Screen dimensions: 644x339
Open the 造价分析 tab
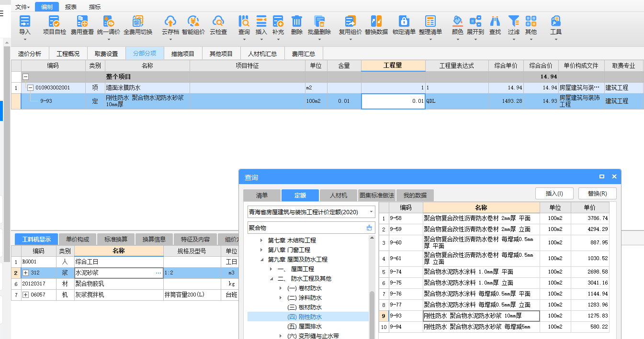30,54
